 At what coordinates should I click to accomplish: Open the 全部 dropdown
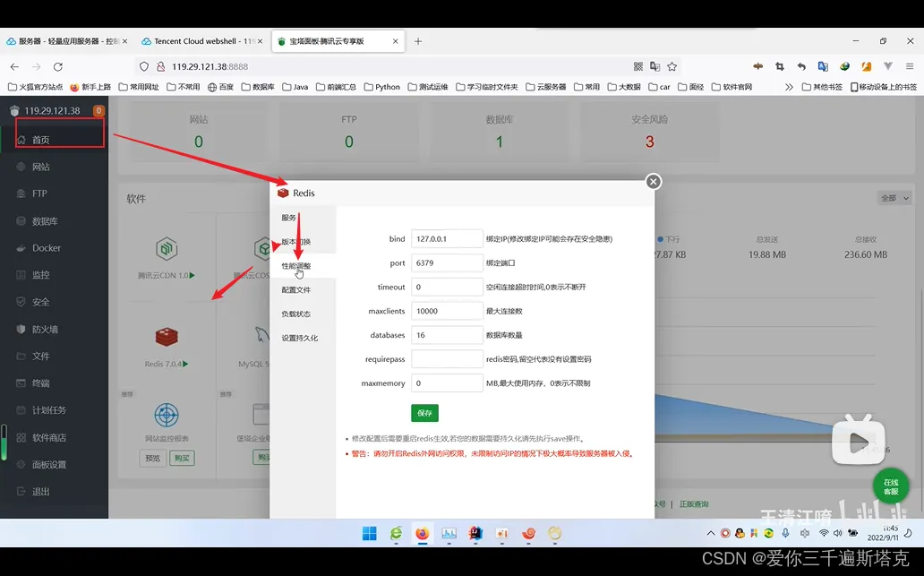pyautogui.click(x=894, y=198)
